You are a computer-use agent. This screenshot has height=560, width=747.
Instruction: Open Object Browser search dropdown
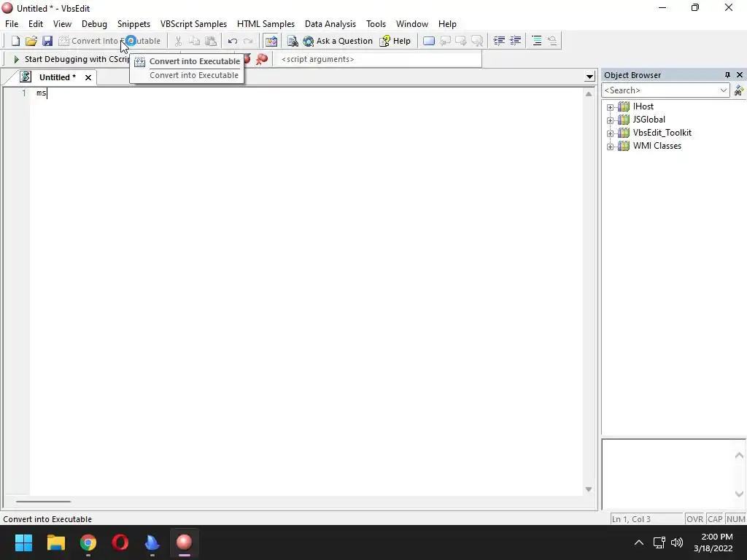723,90
